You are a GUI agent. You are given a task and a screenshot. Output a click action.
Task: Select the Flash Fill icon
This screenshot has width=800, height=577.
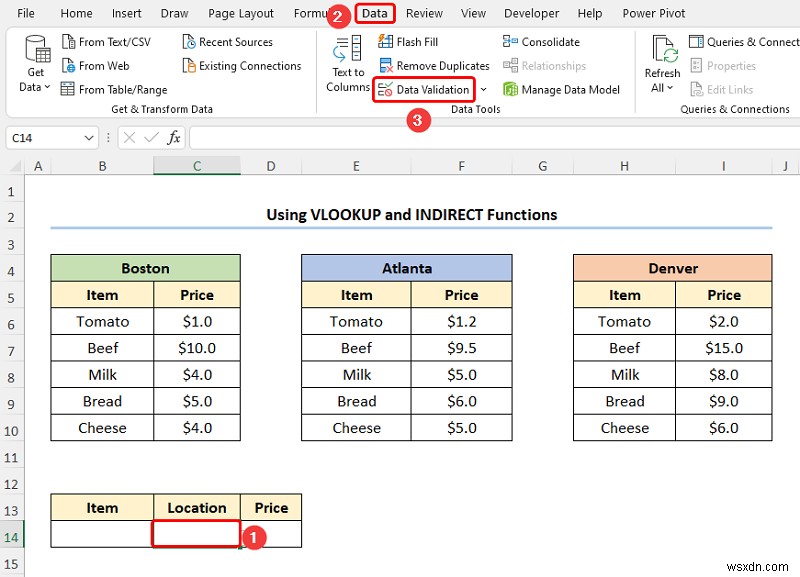click(x=387, y=42)
